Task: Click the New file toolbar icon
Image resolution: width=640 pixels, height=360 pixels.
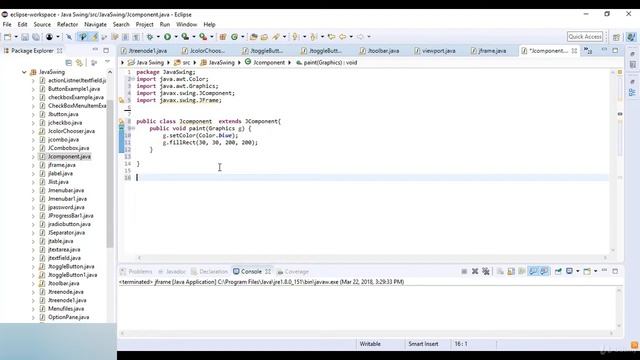Action: click(x=7, y=37)
